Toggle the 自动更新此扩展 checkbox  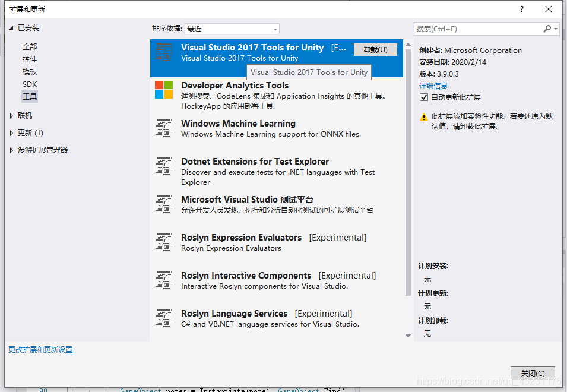424,97
